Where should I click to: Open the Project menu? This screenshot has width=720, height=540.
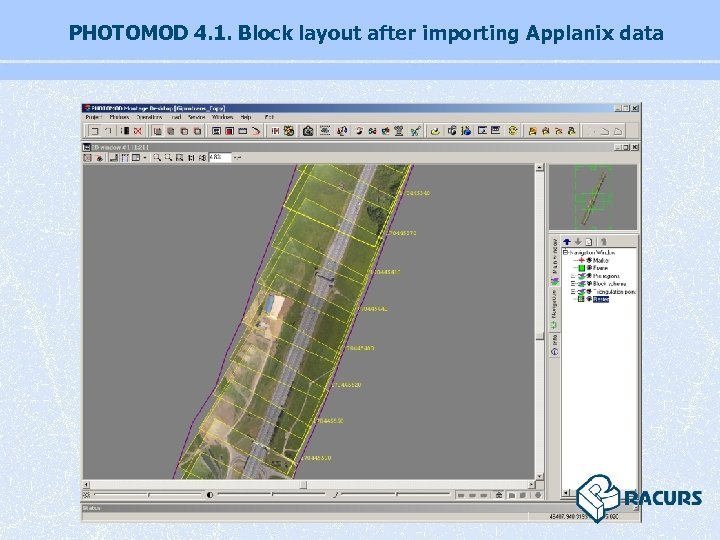point(93,118)
